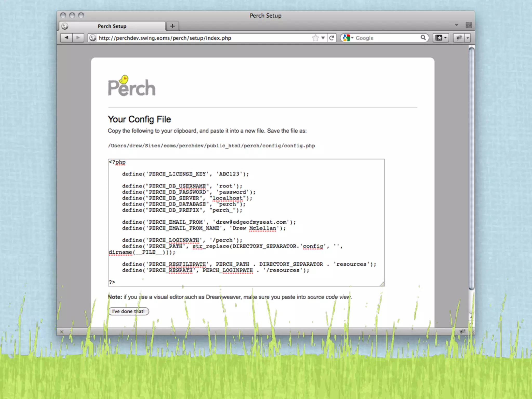This screenshot has width=532, height=399.
Task: Reload the page with the refresh icon
Action: [x=332, y=38]
